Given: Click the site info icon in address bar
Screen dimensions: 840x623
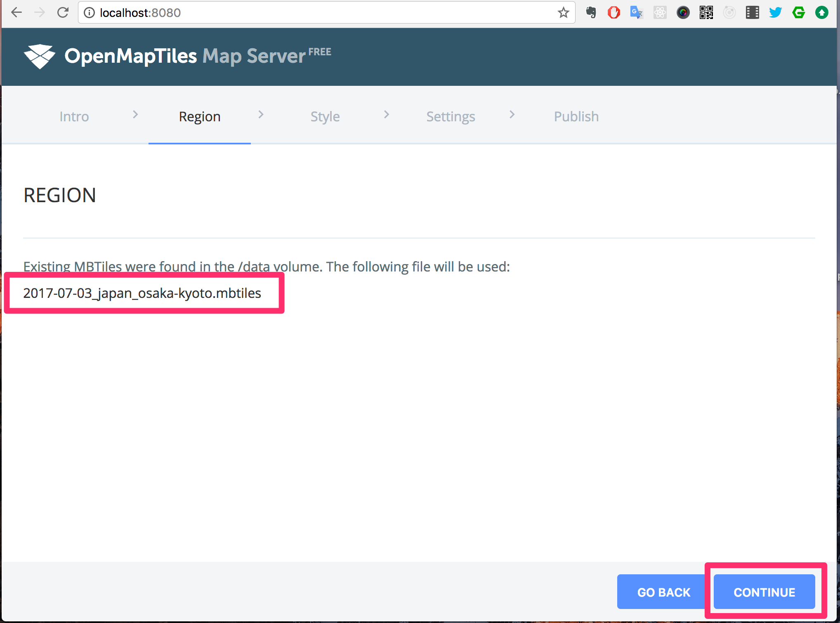Looking at the screenshot, I should point(89,12).
